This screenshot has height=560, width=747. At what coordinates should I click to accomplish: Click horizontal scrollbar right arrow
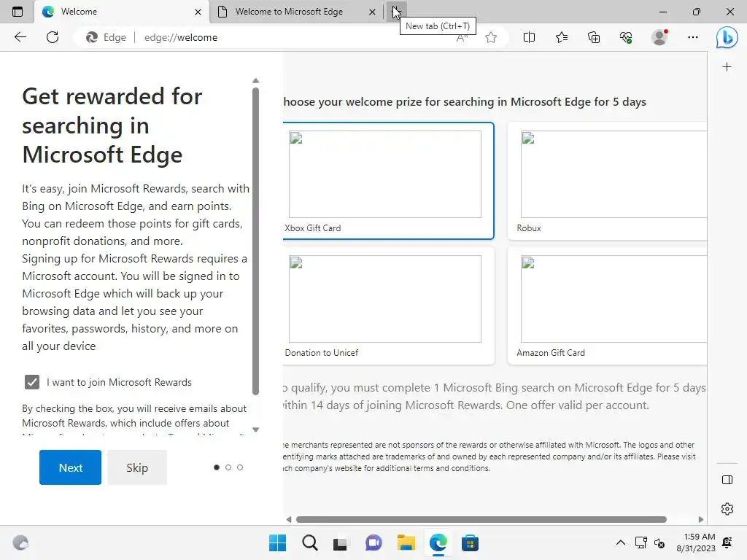(700, 519)
